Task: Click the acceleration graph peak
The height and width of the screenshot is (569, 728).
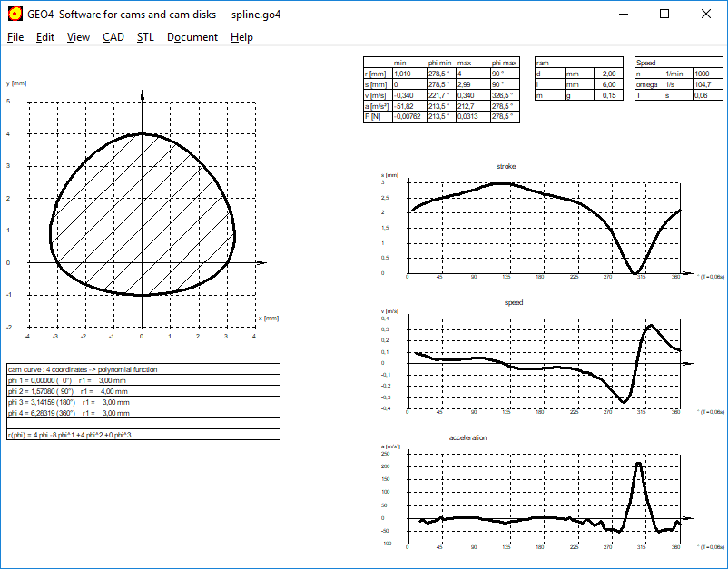Action: click(638, 465)
